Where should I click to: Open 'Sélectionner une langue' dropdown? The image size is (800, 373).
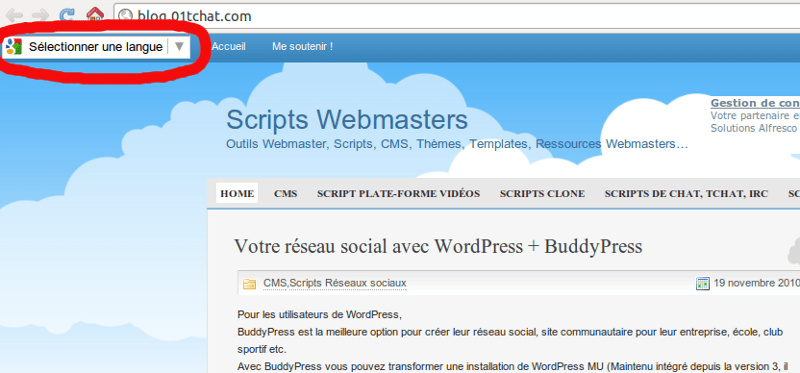pos(96,47)
